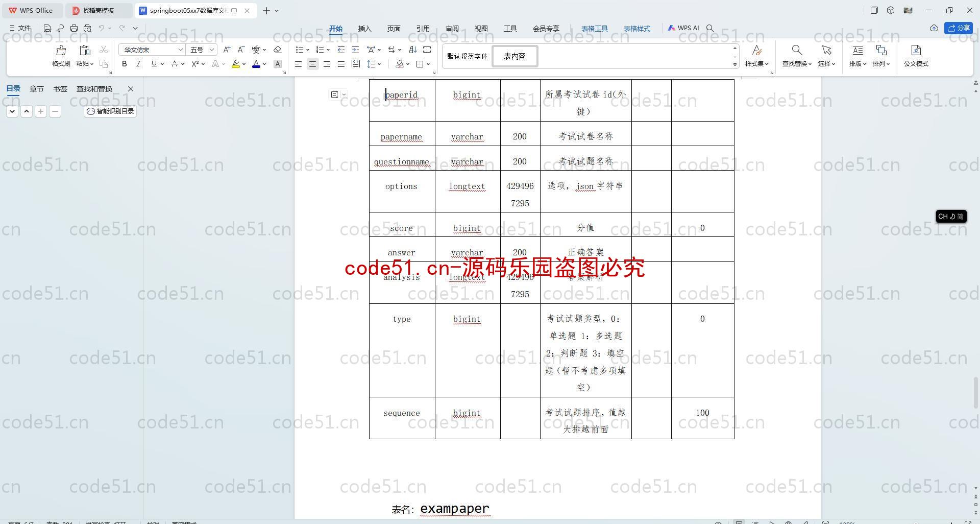Toggle right paragraph alignment
Image resolution: width=980 pixels, height=524 pixels.
(327, 64)
